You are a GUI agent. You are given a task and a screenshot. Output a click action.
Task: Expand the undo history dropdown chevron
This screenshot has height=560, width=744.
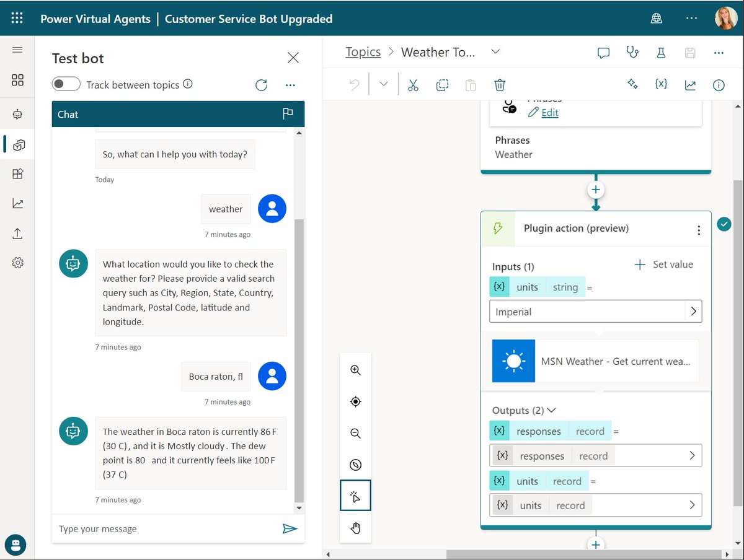tap(383, 85)
